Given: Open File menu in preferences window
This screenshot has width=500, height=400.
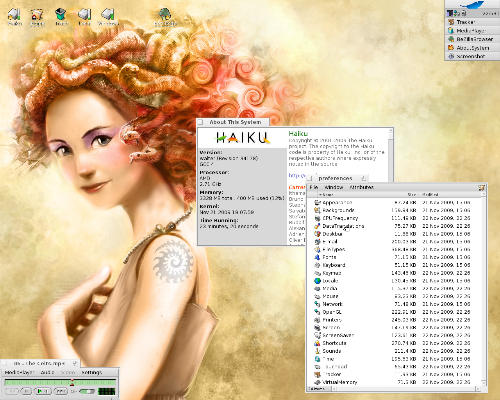Looking at the screenshot, I should (x=314, y=187).
